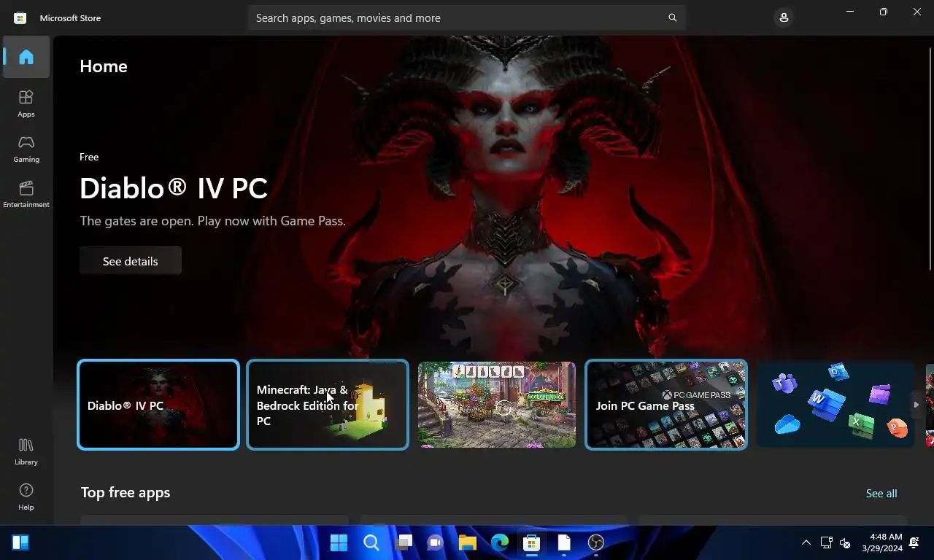The image size is (934, 560).
Task: Select the Minecraft Java & Bedrock card
Action: [328, 405]
